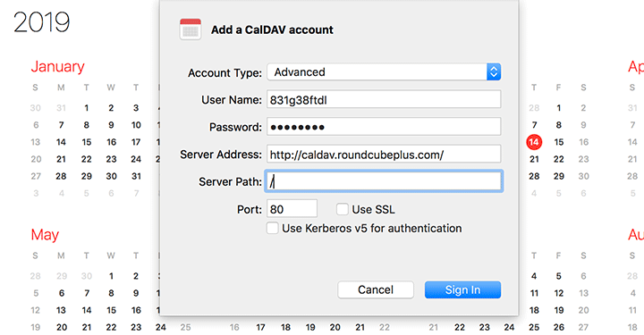
Task: Select May 15 in the calendar
Action: click(x=111, y=310)
